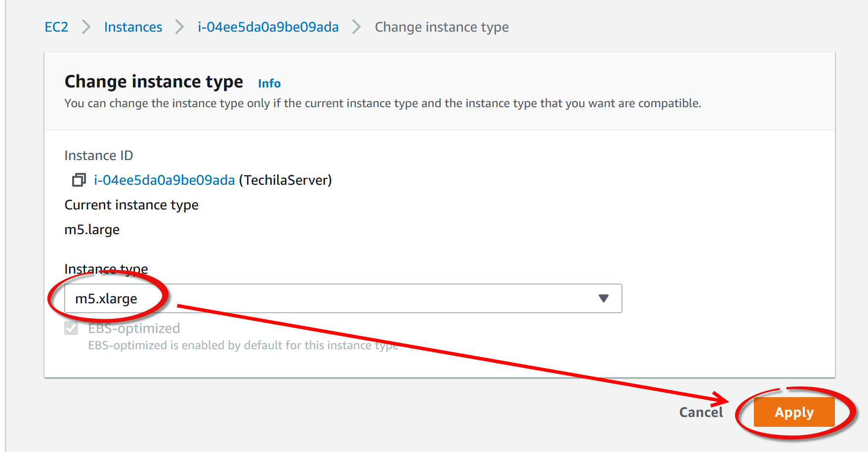The image size is (868, 452).
Task: Click the Instance ID field label
Action: (98, 156)
